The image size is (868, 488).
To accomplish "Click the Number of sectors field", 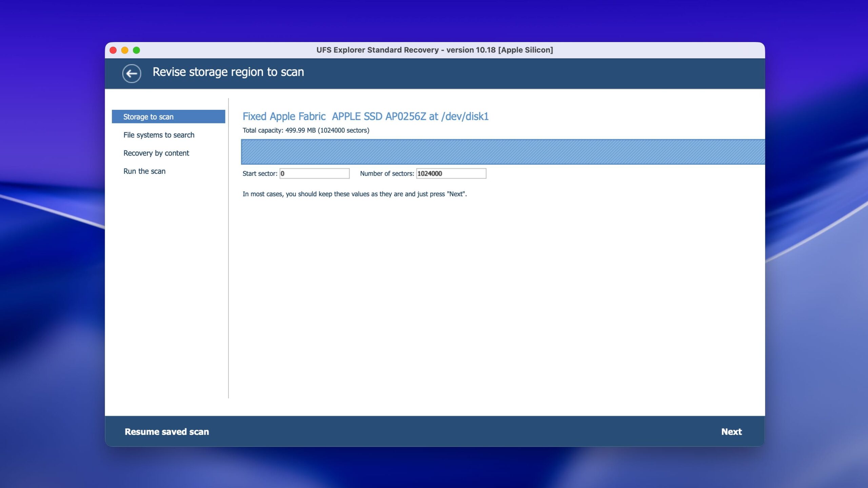I will [451, 174].
